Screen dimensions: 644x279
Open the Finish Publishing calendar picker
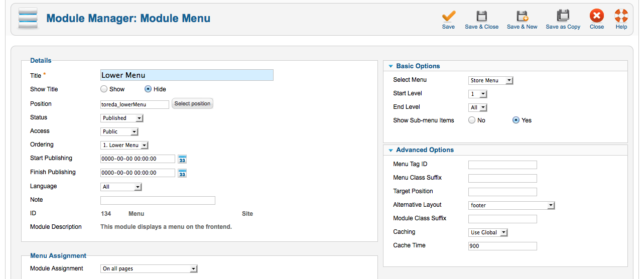tap(182, 173)
